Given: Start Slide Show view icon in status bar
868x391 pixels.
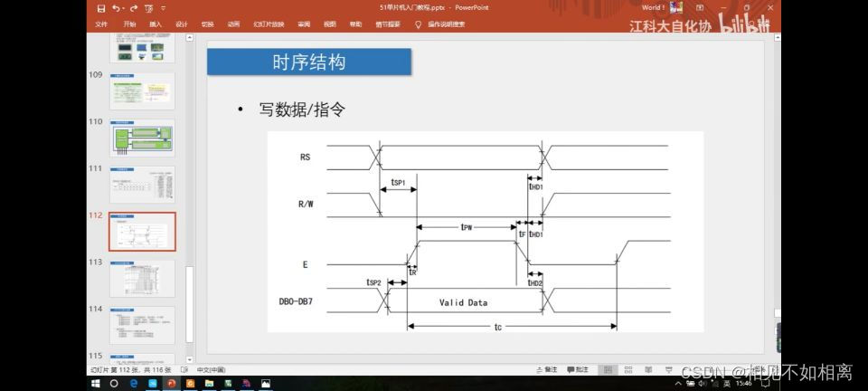Looking at the screenshot, I should pyautogui.click(x=669, y=369).
